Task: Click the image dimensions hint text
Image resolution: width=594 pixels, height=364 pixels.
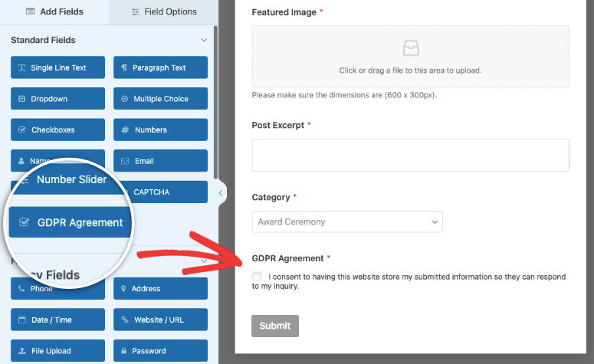Action: click(344, 95)
